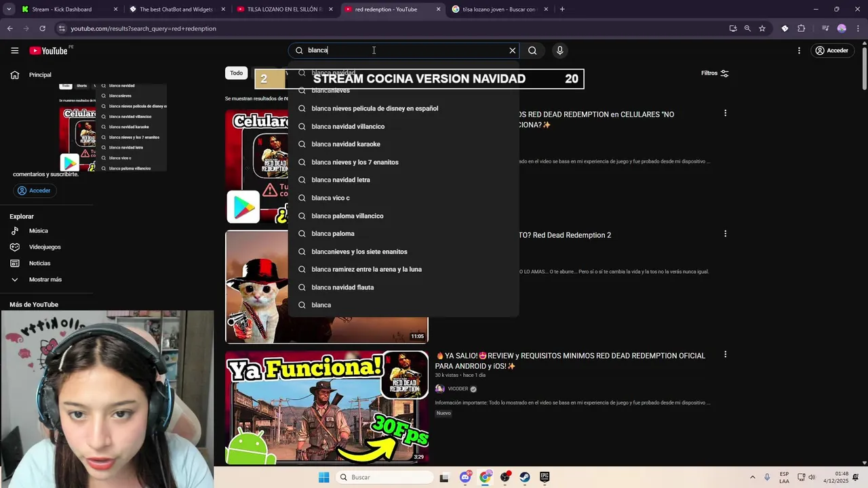Bookmark this page with the star
The width and height of the screenshot is (868, 488).
tap(762, 28)
